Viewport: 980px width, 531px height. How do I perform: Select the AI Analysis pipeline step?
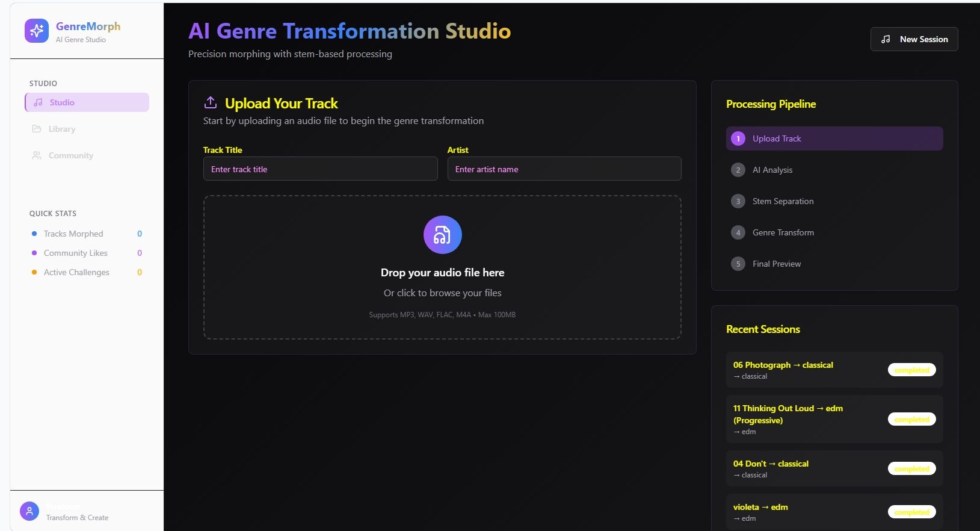coord(834,170)
